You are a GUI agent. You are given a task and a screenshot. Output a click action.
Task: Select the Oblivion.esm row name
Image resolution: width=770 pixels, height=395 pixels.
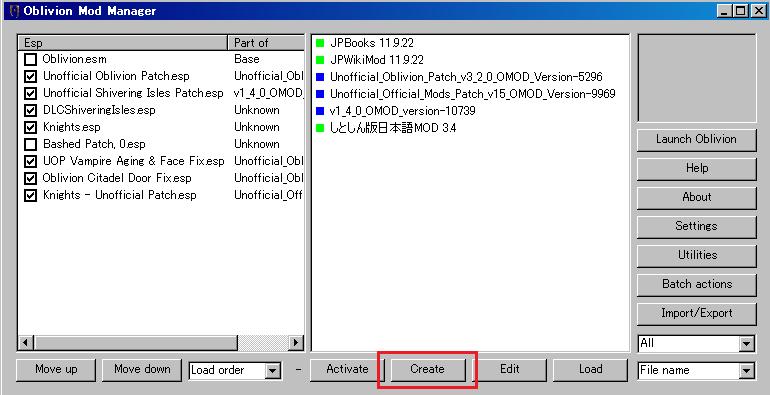[74, 59]
